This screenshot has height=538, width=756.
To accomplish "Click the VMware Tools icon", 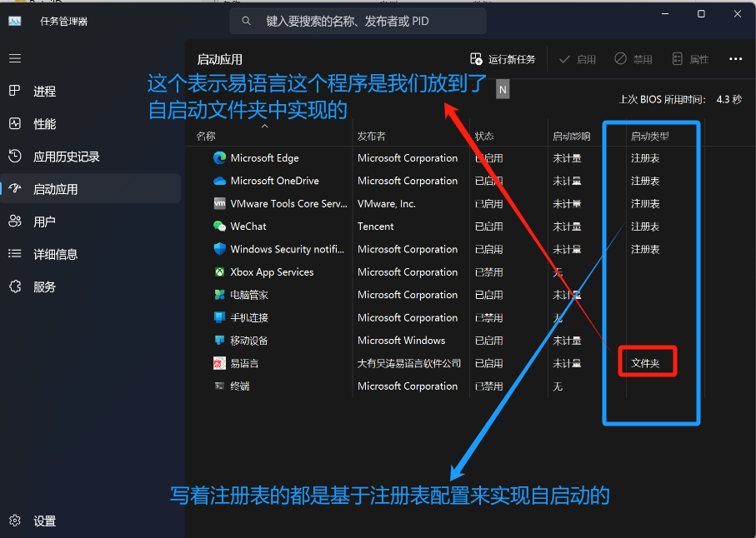I will tap(219, 203).
